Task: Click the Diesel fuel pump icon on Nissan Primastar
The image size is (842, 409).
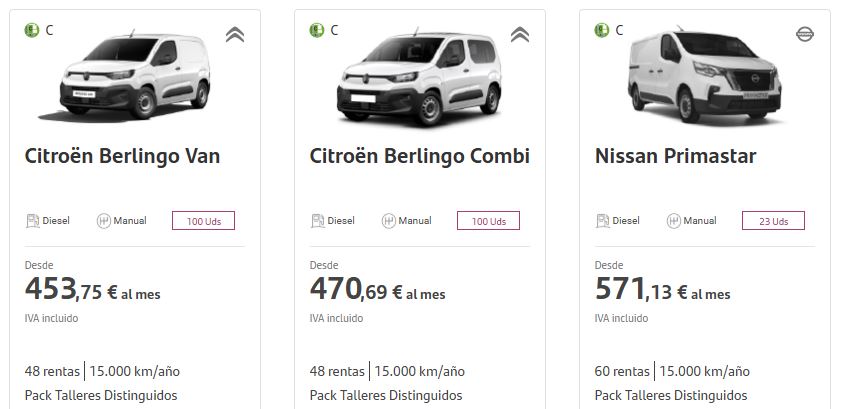Action: coord(602,221)
